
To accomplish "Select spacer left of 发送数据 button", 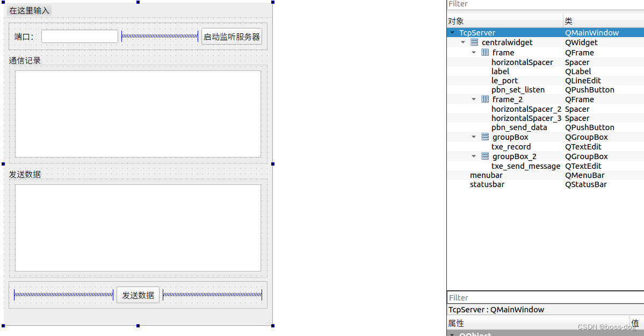I will 64,295.
